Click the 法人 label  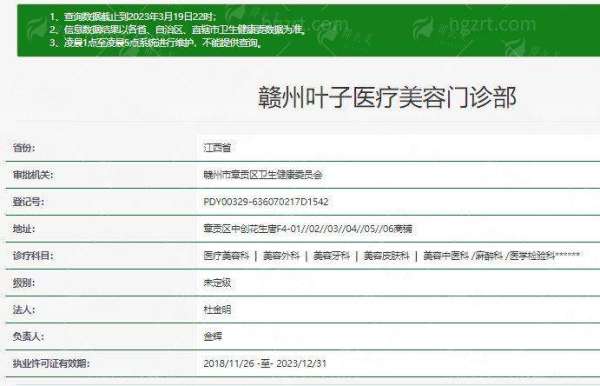(24, 309)
